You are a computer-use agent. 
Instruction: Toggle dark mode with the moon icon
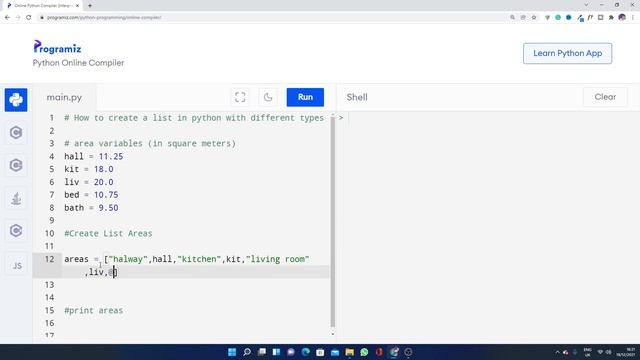pos(268,97)
